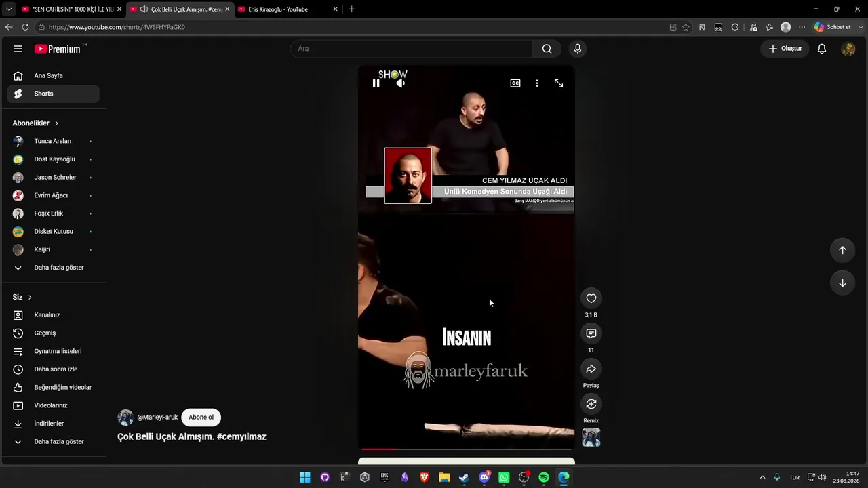The height and width of the screenshot is (488, 868).
Task: Open Edge settings and more menu
Action: pos(802,27)
